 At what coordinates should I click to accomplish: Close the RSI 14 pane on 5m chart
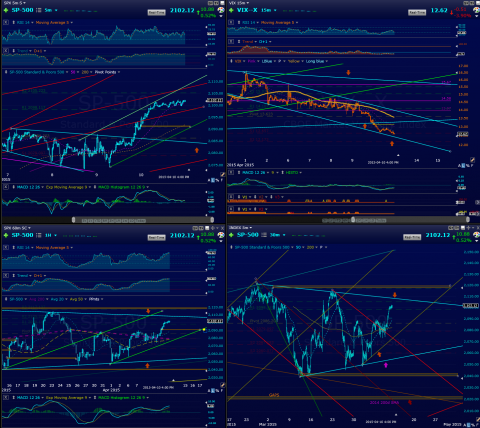click(x=6, y=23)
